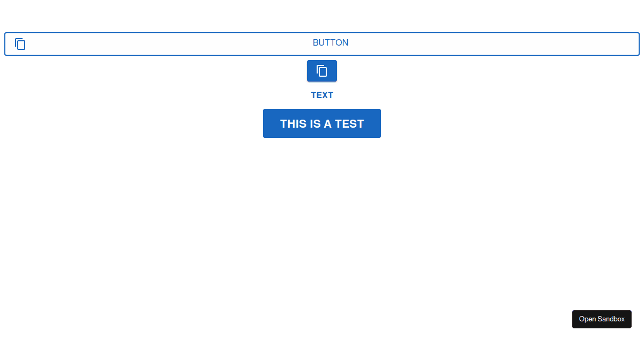Hit the start icon of the outlined button

[x=20, y=44]
